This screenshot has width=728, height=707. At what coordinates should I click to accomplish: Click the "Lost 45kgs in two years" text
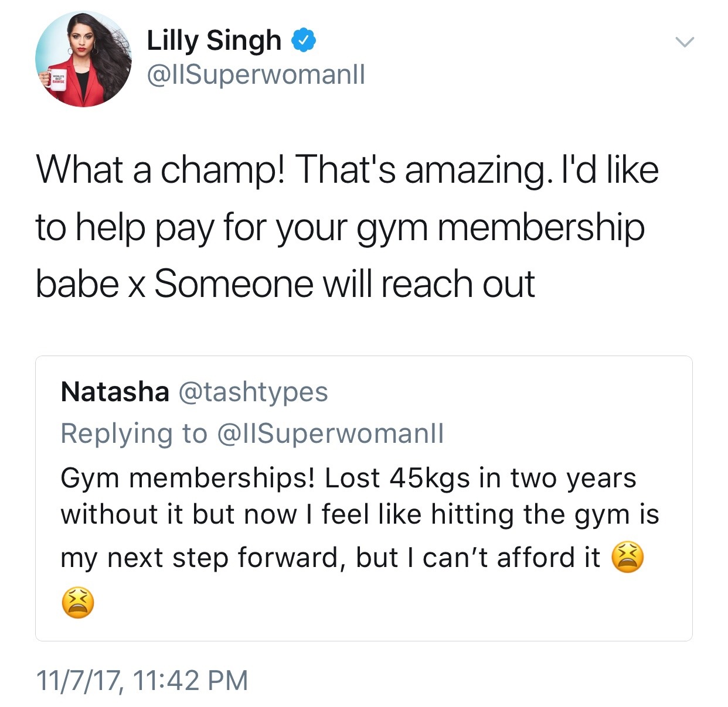tap(481, 478)
